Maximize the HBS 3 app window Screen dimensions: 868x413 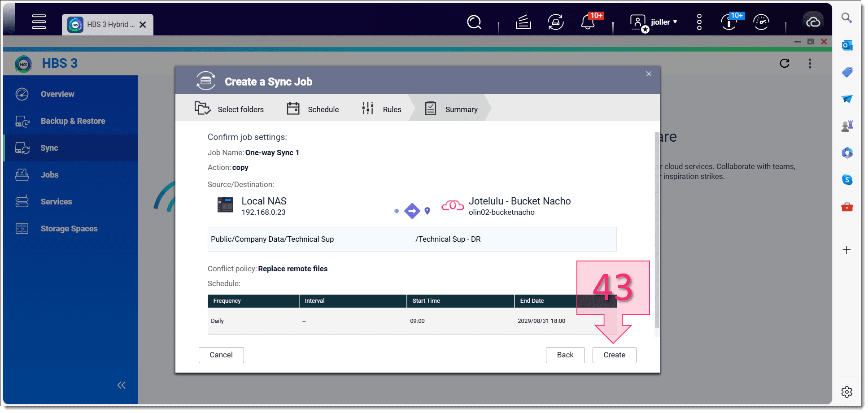[x=811, y=42]
